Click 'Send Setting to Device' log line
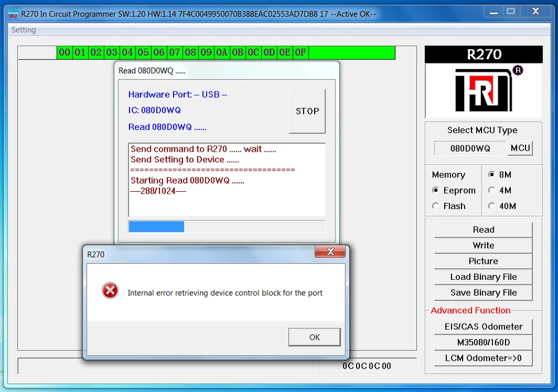558x392 pixels. coord(185,159)
